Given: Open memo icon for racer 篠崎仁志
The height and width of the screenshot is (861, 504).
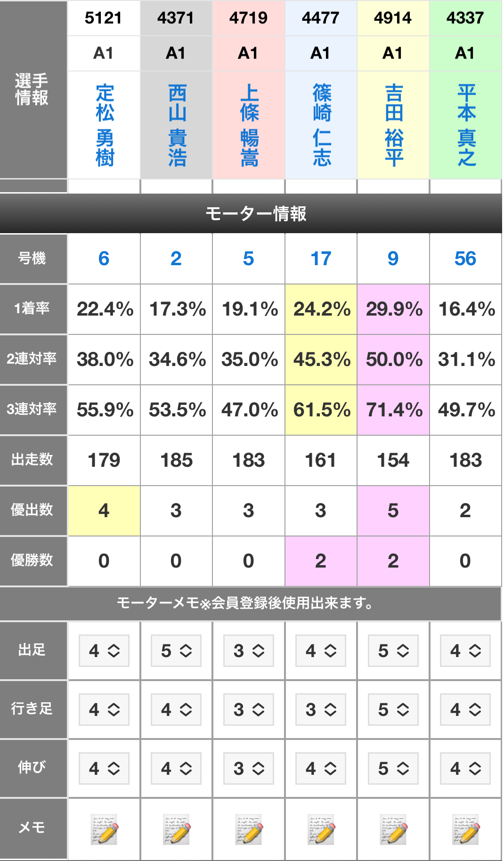Looking at the screenshot, I should point(321,829).
